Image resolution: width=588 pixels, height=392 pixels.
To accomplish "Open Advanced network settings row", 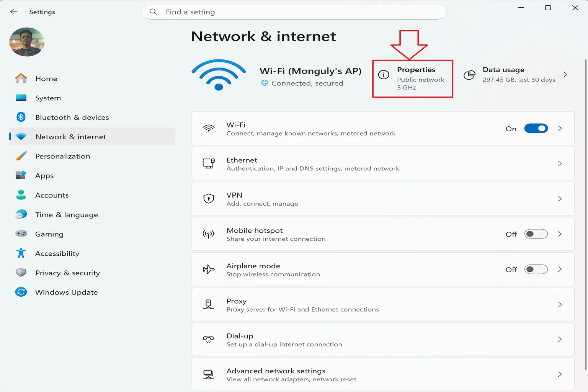I will pyautogui.click(x=383, y=374).
